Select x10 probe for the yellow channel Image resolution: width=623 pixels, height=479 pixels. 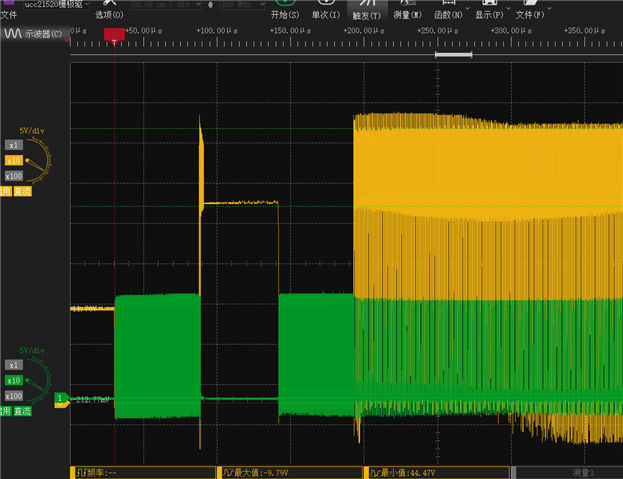(14, 160)
